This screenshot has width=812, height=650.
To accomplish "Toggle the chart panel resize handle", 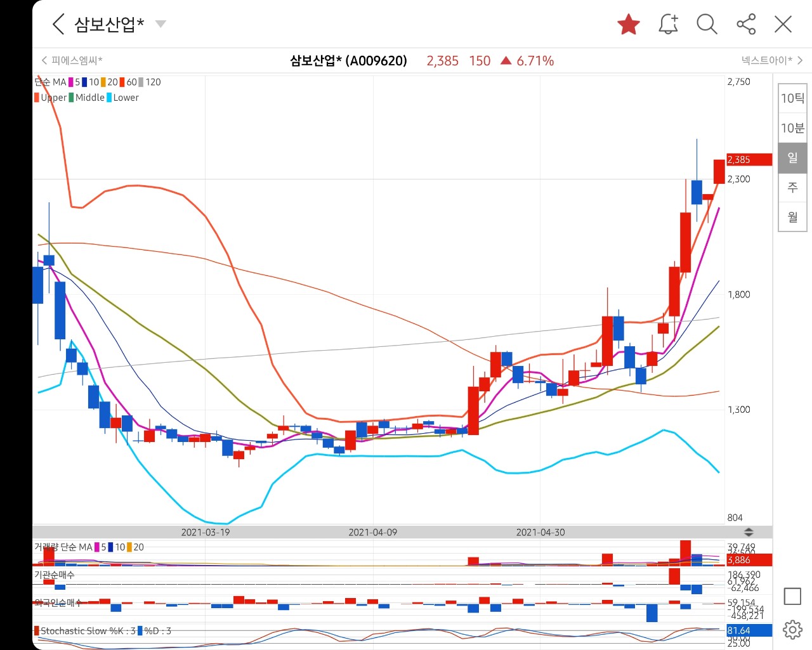I will coord(749,532).
